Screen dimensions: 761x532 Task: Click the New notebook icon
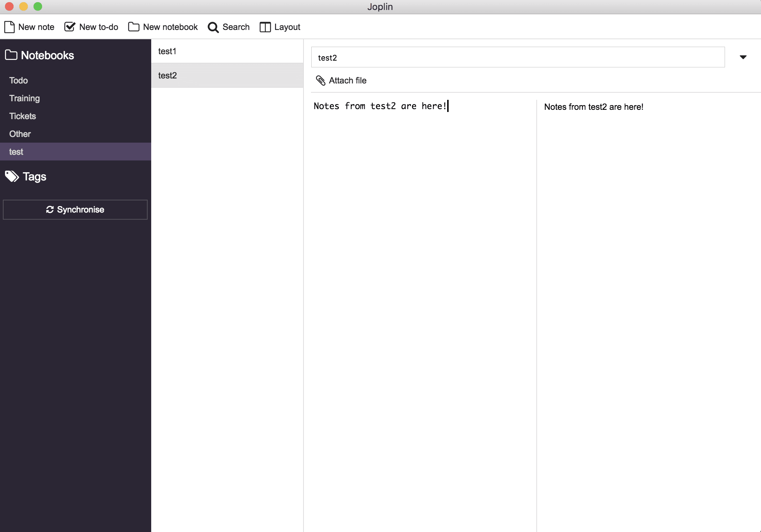[x=134, y=27]
